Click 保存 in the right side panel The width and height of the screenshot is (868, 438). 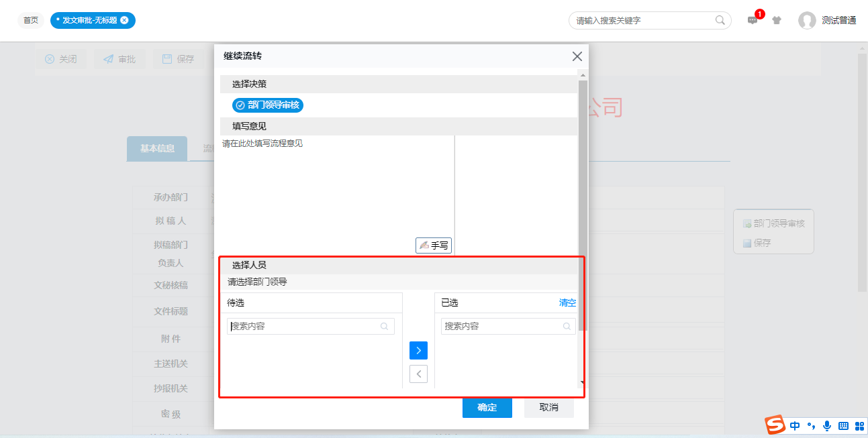757,243
